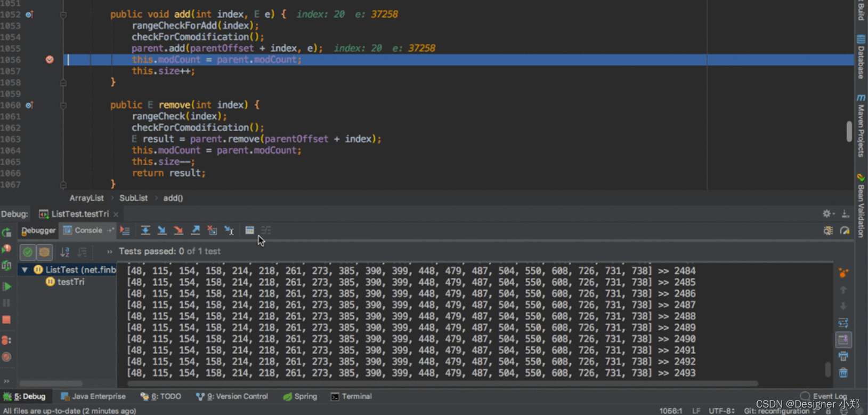Click the Force Step Into icon
Screen dimensions: 868x415
(179, 230)
